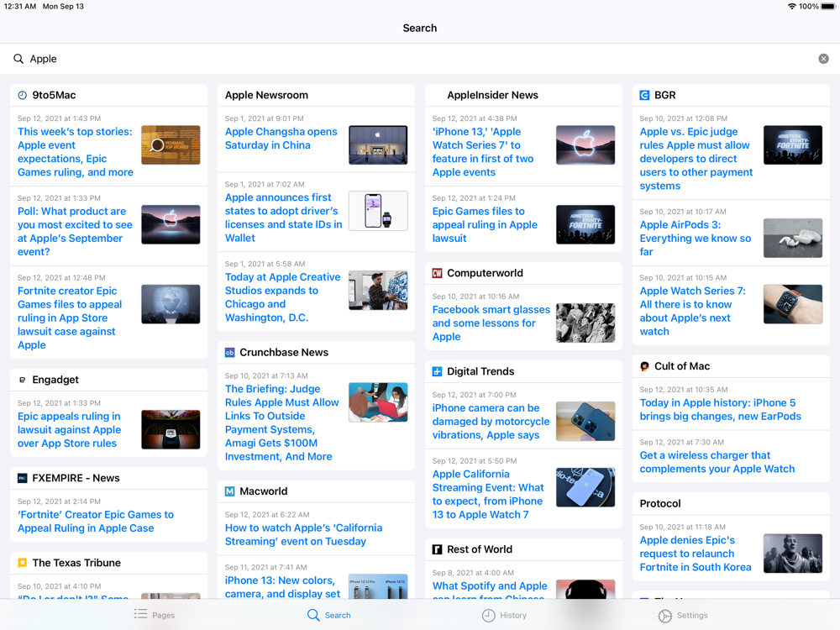Tap the Apple Watch Series 7 thumbnail
Viewport: 840px width, 630px height.
(x=792, y=304)
